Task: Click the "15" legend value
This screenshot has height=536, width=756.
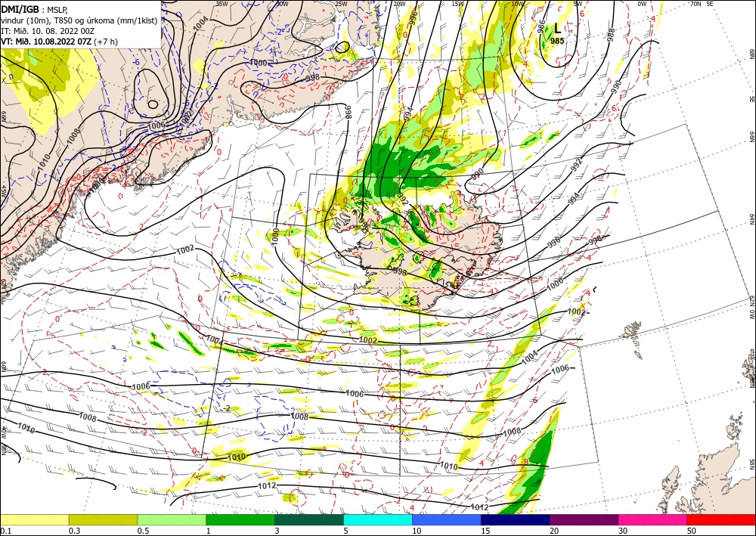Action: [x=485, y=530]
